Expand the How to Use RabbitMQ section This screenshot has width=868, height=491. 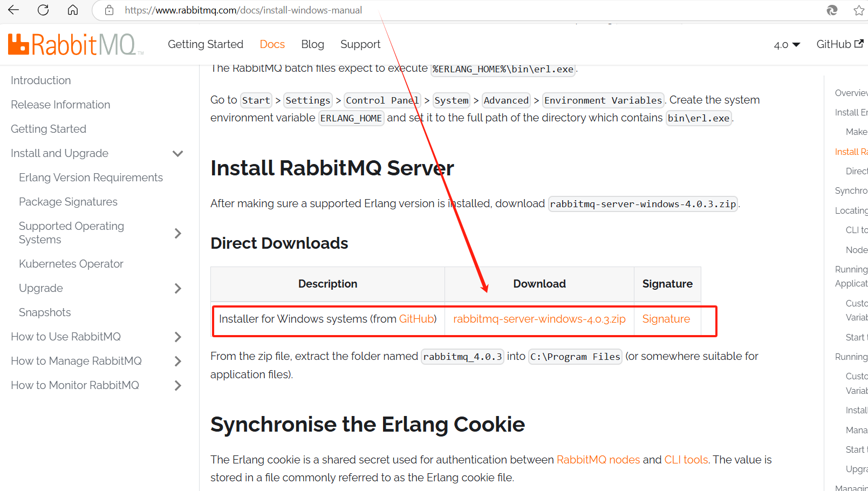(x=178, y=337)
